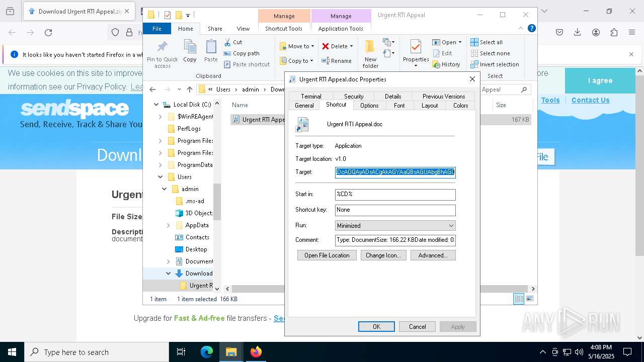Image resolution: width=644 pixels, height=362 pixels.
Task: Click the Change Icon button
Action: (383, 255)
